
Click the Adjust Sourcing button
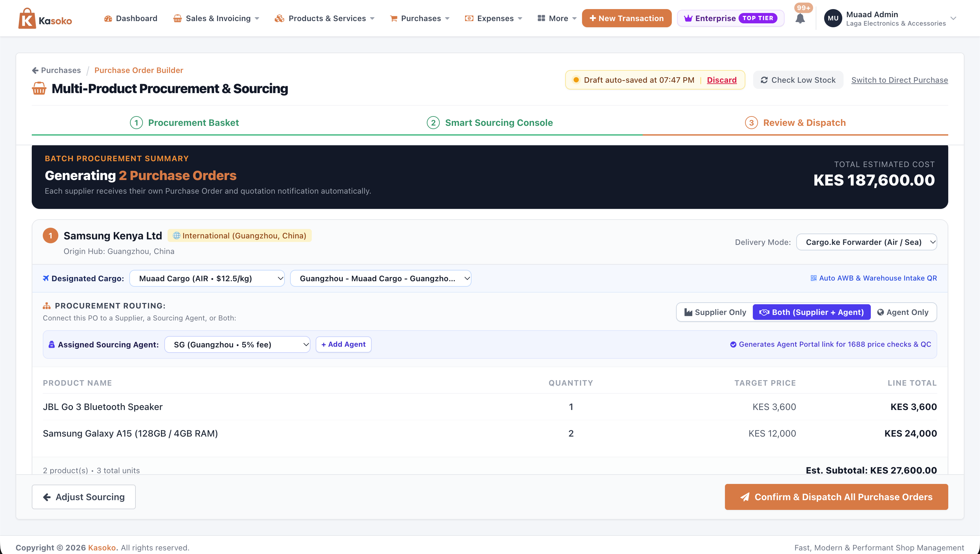pyautogui.click(x=84, y=497)
